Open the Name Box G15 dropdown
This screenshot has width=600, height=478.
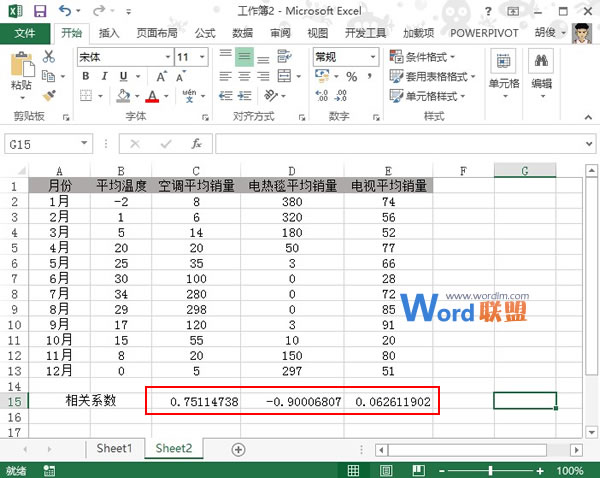[x=84, y=143]
